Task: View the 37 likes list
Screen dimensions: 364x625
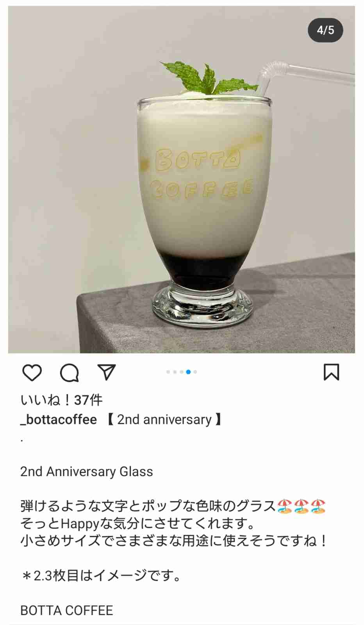Action: [x=61, y=400]
